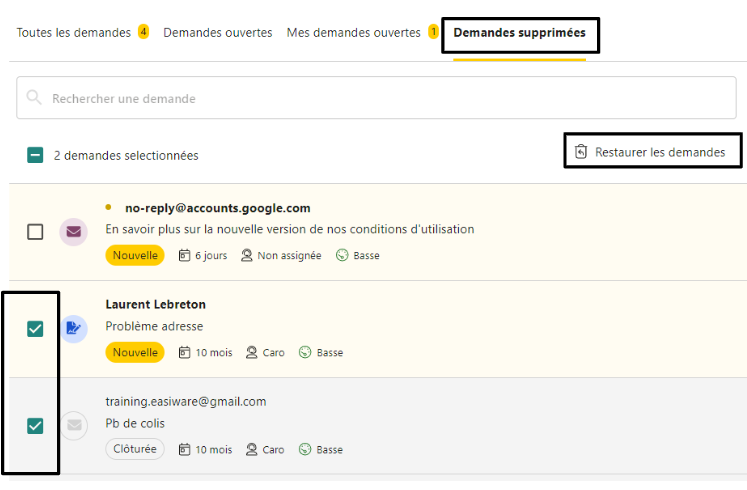Click the Non assignée person icon
The height and width of the screenshot is (490, 747).
[247, 256]
